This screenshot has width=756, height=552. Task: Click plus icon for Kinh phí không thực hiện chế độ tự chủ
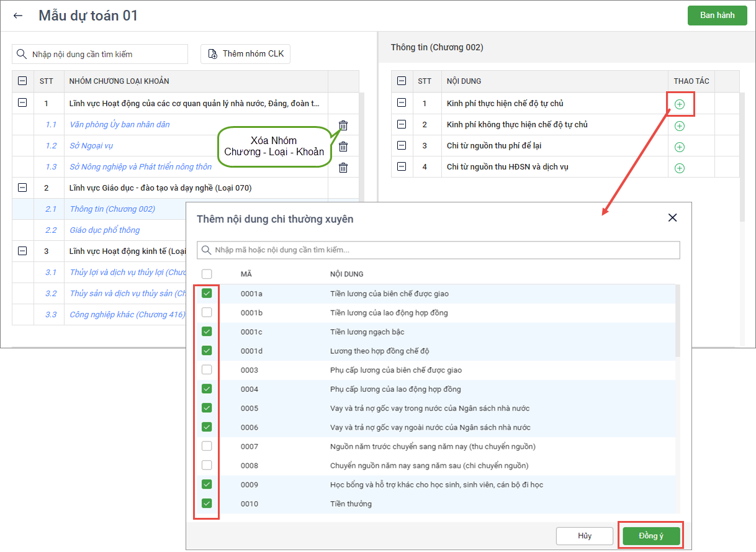680,126
